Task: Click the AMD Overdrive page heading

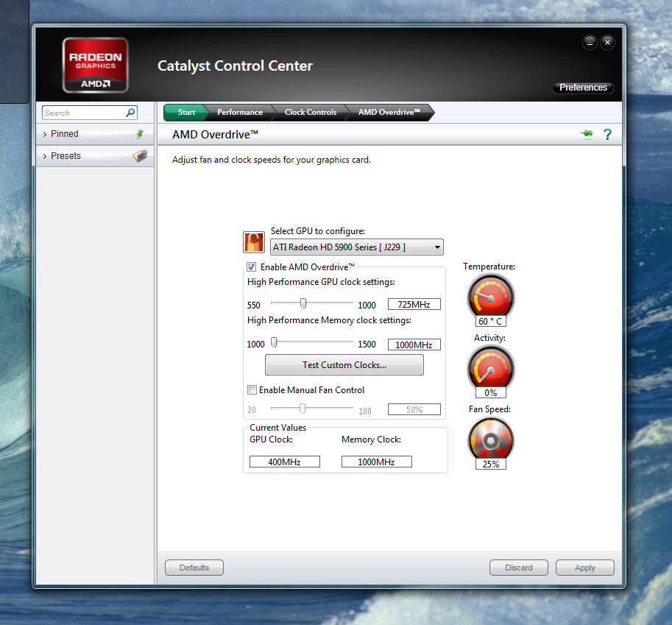Action: [x=215, y=135]
